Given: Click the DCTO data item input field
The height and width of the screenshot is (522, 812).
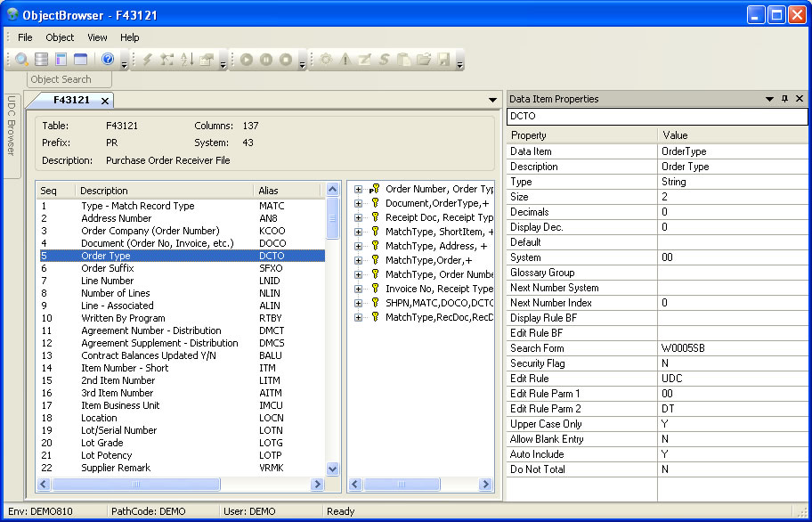Looking at the screenshot, I should click(657, 117).
